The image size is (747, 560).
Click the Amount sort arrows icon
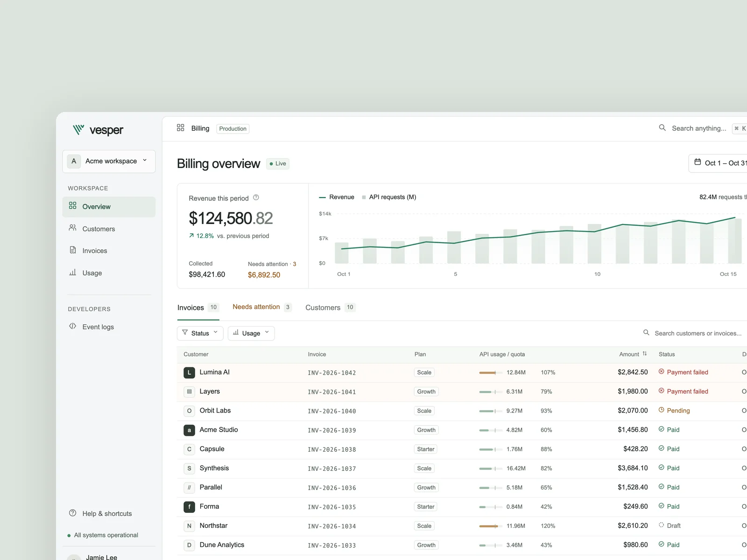pos(645,354)
